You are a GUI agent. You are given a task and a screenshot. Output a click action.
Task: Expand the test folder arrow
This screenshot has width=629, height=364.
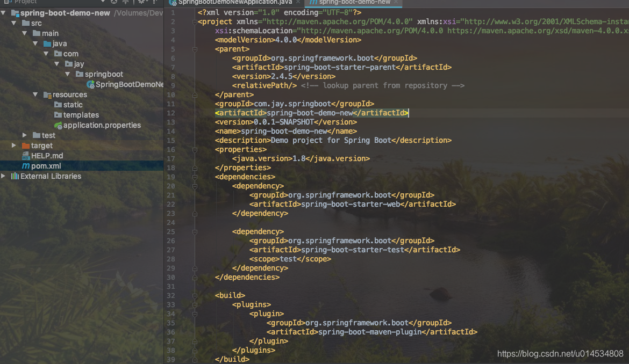coord(25,135)
